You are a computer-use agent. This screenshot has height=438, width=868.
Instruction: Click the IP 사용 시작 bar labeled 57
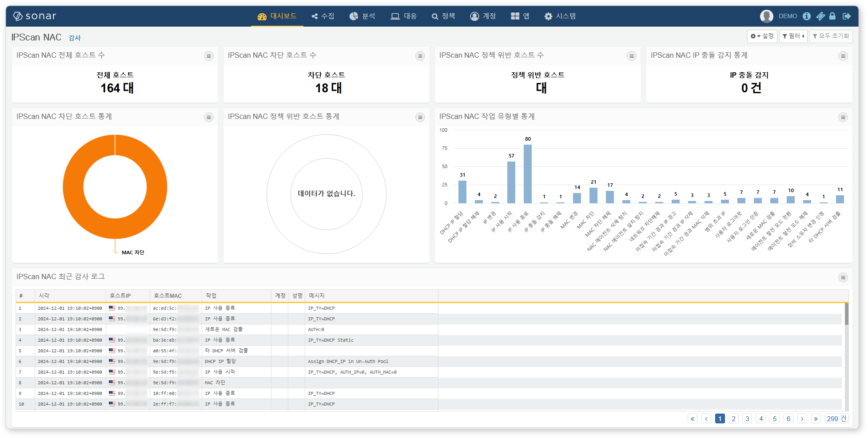(x=511, y=182)
